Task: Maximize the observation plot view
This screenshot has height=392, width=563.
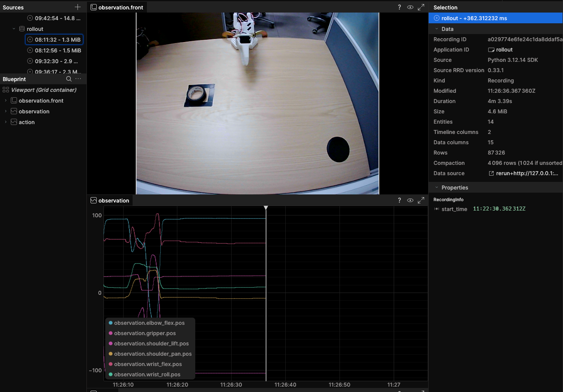Action: pyautogui.click(x=421, y=200)
